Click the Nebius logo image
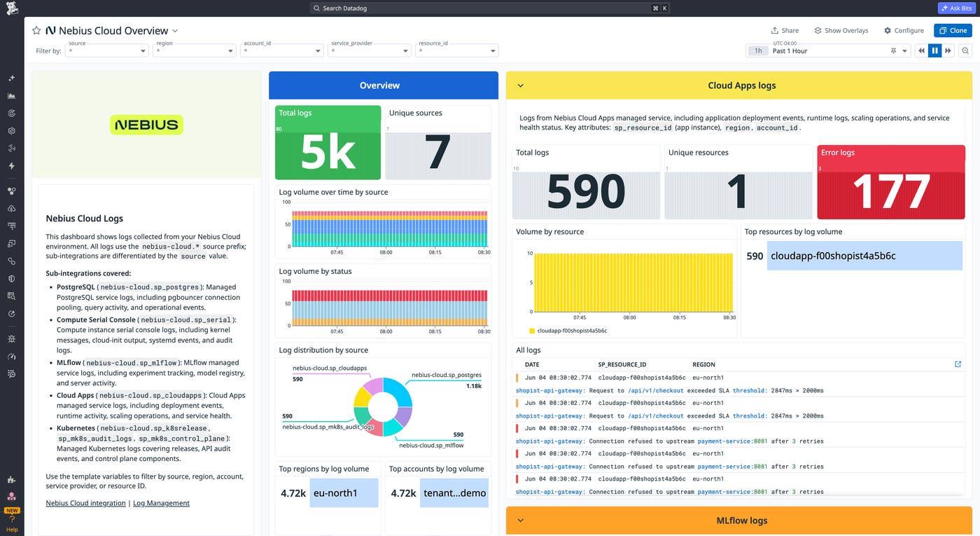The width and height of the screenshot is (980, 536). [x=146, y=125]
